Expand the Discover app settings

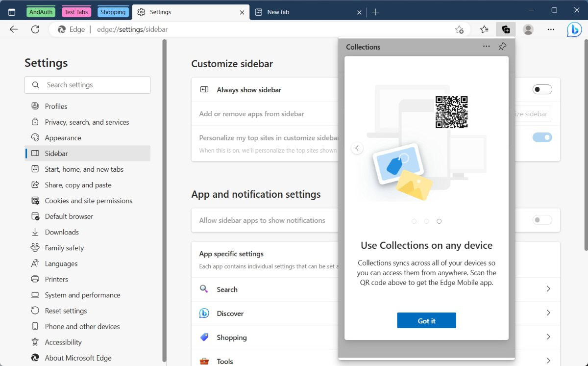pos(548,313)
